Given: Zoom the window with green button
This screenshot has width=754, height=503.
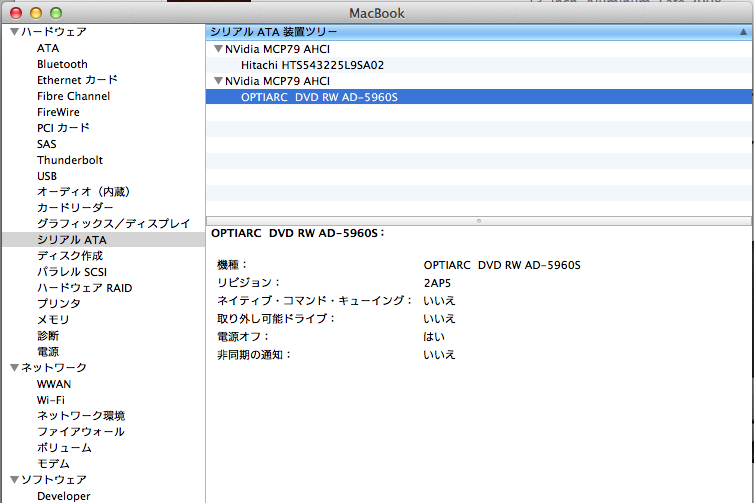Looking at the screenshot, I should click(x=56, y=13).
